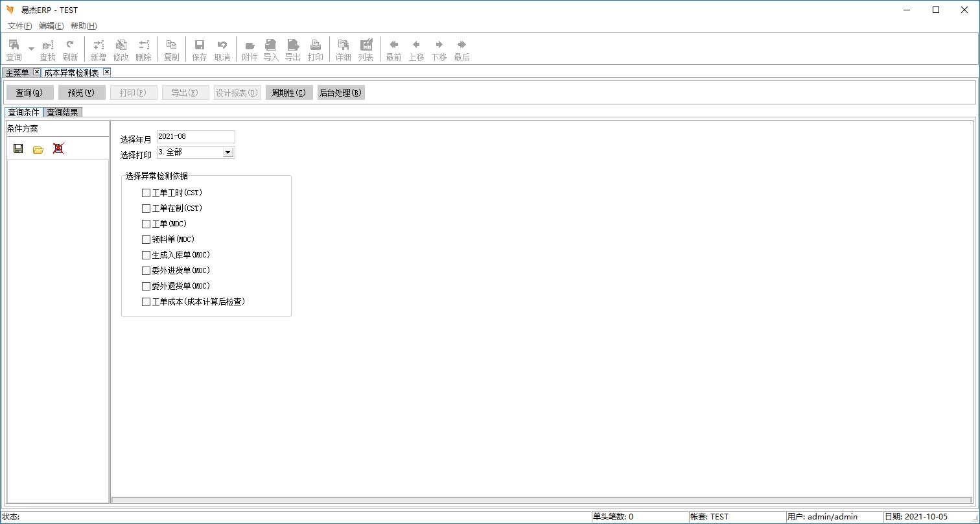Go to first record with 最前

[393, 50]
